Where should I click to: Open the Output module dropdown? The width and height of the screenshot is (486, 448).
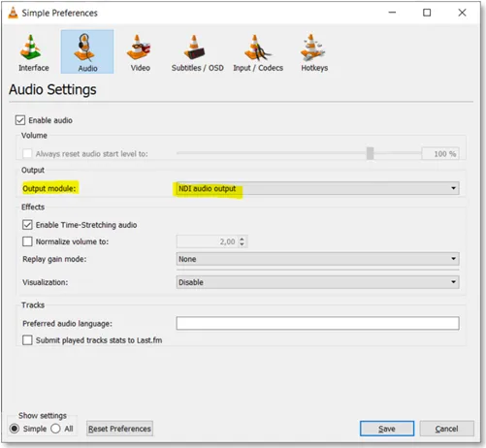coord(317,188)
